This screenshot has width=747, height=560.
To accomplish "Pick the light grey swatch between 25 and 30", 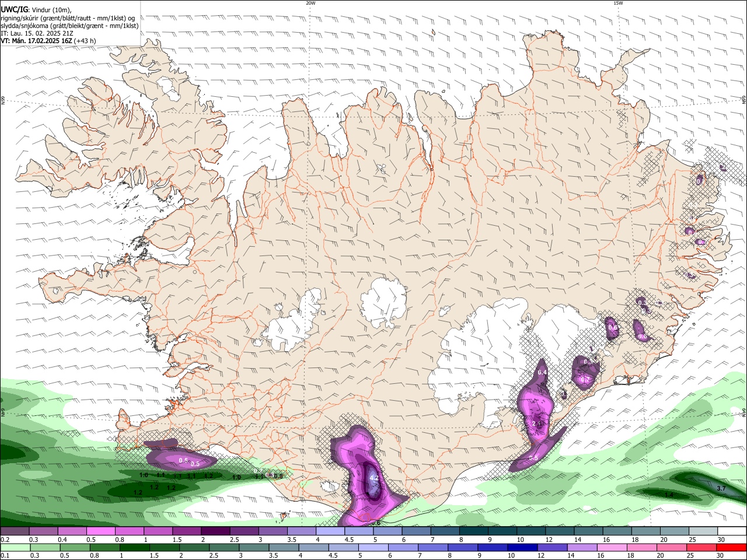I will [x=703, y=531].
